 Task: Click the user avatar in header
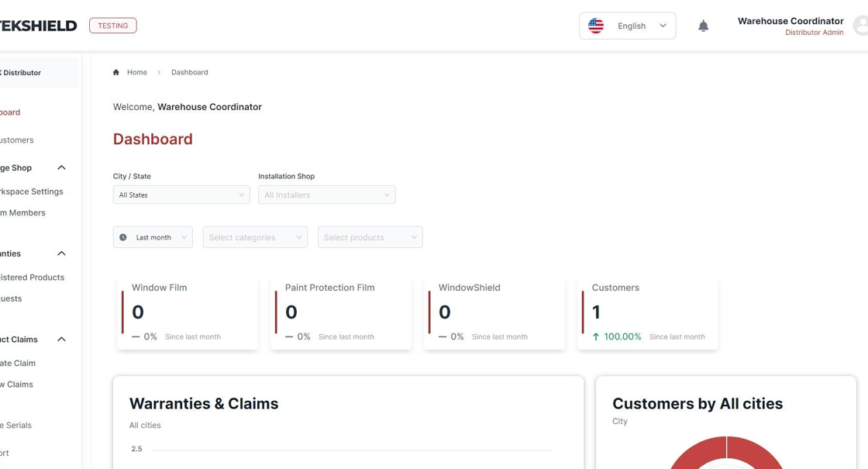[861, 26]
